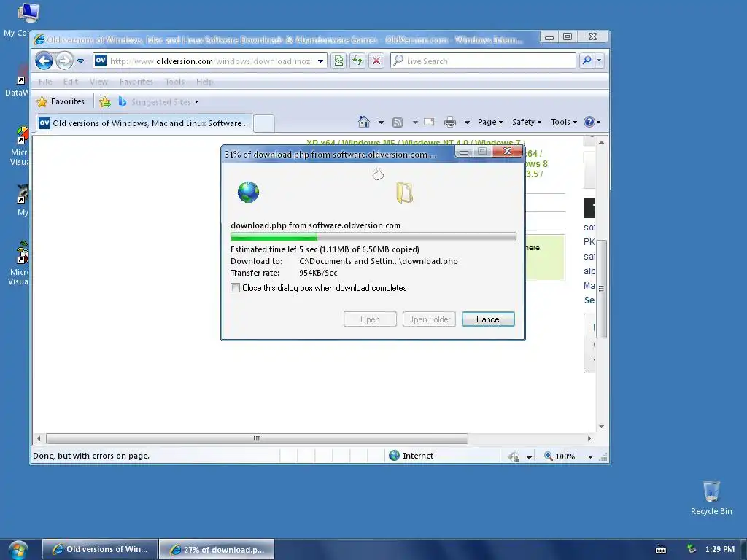Click the folder icon in download dialog
Viewport: 747px width, 560px height.
point(404,192)
